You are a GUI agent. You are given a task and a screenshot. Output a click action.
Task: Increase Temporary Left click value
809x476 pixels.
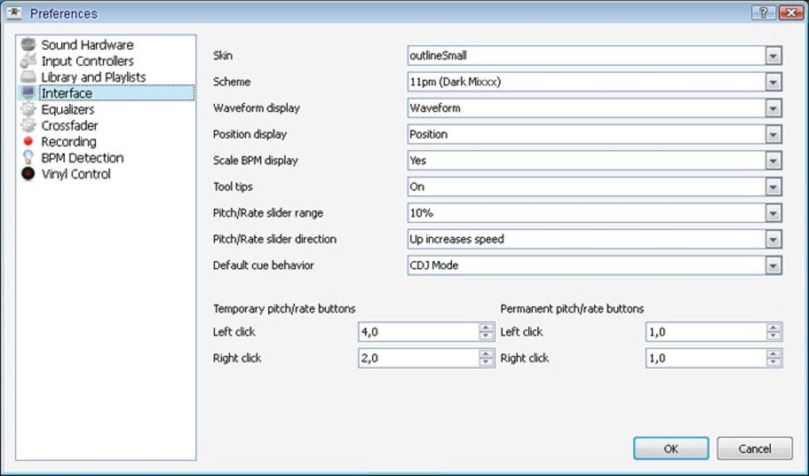click(486, 327)
